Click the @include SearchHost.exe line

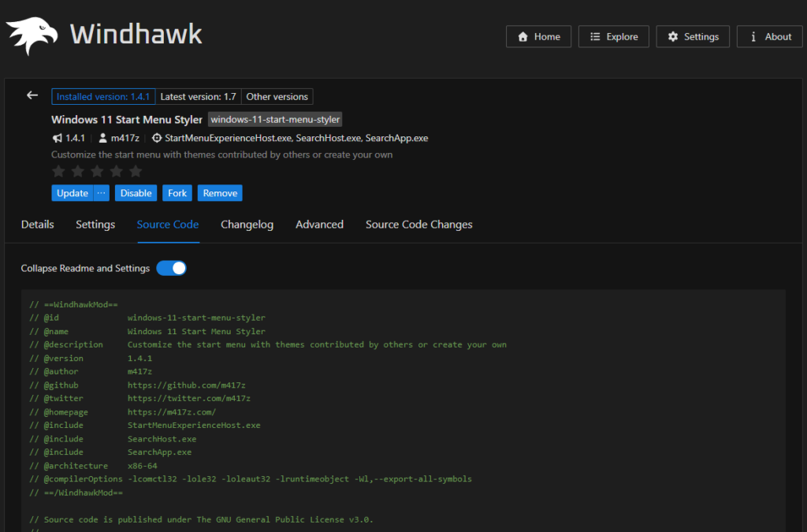point(113,439)
